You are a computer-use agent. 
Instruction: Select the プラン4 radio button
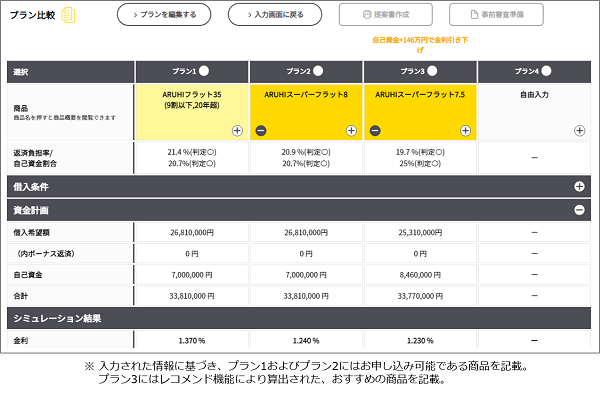pos(546,71)
